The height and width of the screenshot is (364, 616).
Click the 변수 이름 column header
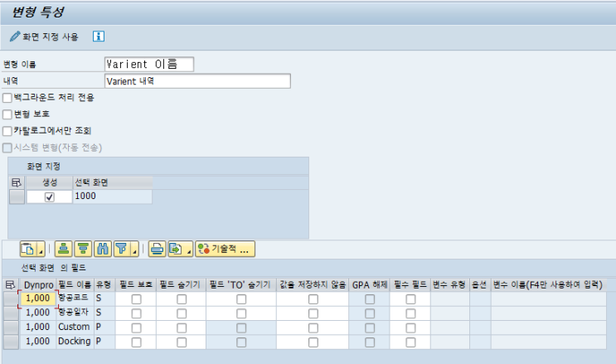click(548, 284)
